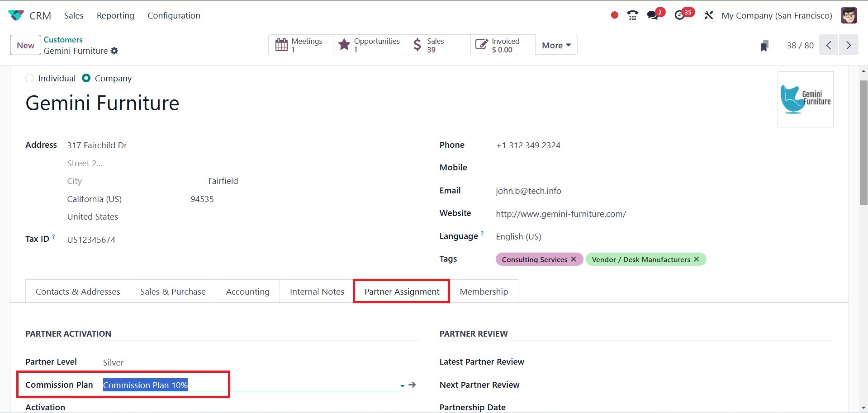Open the Reporting menu
The height and width of the screenshot is (413, 868).
[x=115, y=15]
